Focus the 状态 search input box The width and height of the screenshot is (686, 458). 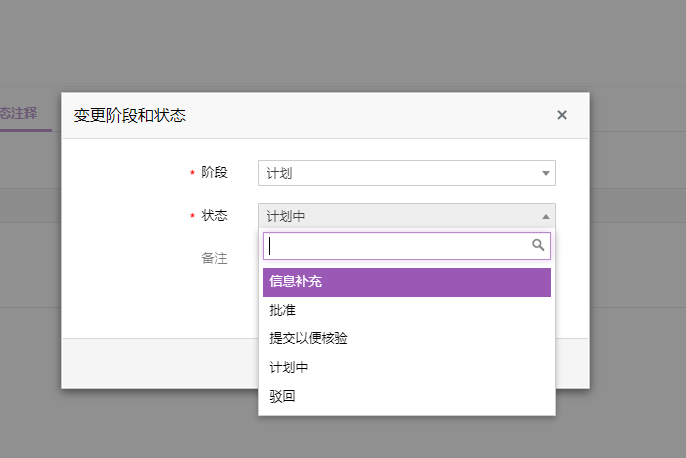coord(397,246)
